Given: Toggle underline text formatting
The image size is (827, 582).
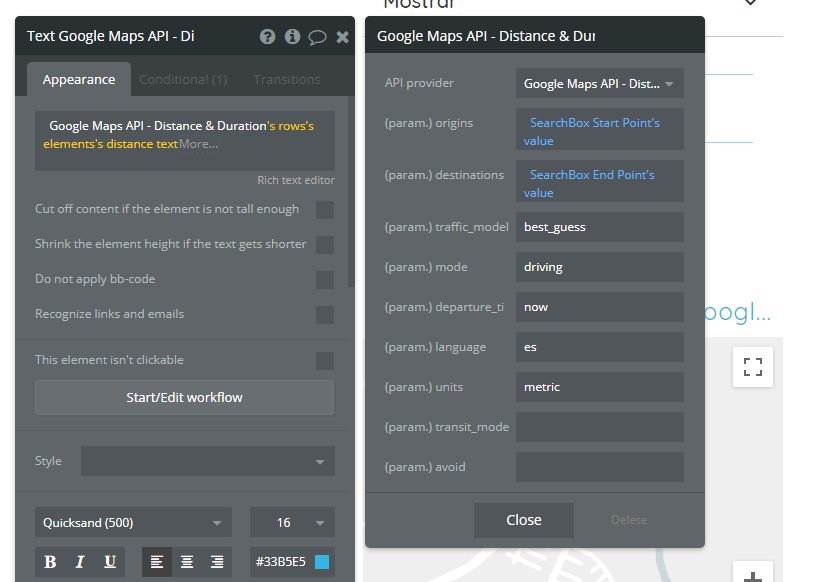Looking at the screenshot, I should point(110,562).
